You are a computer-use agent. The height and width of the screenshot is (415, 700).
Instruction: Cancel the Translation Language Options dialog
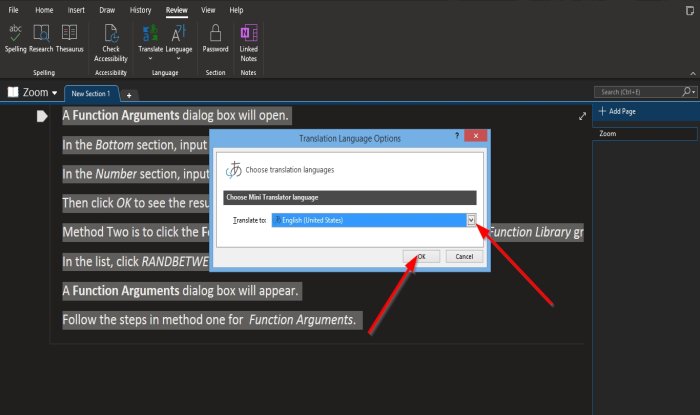tap(464, 256)
